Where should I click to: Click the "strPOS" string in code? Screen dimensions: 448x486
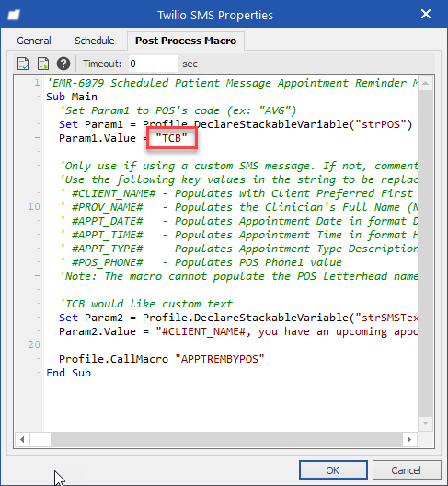tap(380, 124)
